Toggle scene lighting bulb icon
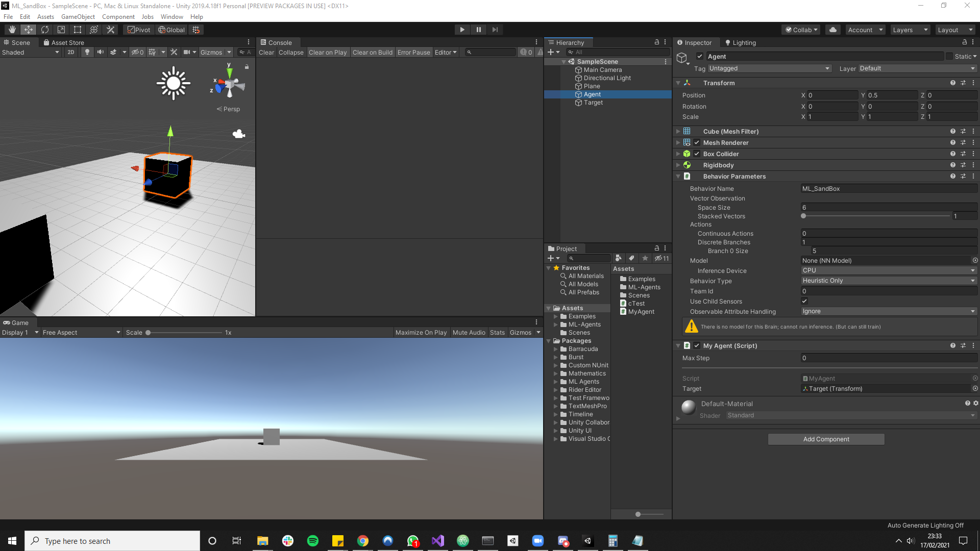Screen dimensions: 980x551 (x=87, y=52)
